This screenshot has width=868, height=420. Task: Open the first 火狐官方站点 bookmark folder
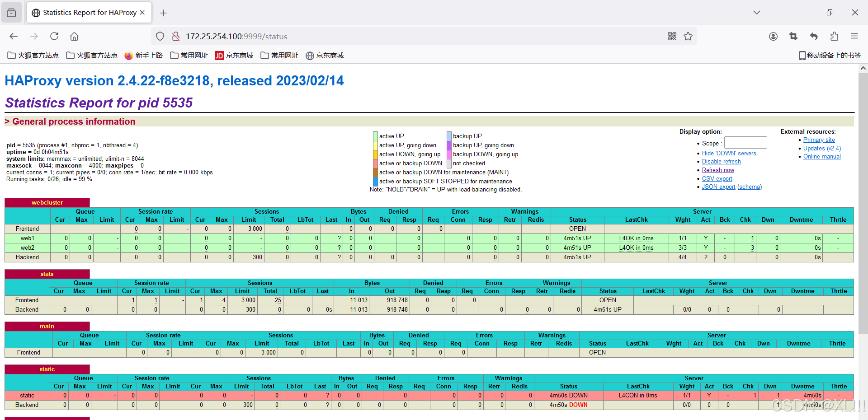(x=33, y=56)
